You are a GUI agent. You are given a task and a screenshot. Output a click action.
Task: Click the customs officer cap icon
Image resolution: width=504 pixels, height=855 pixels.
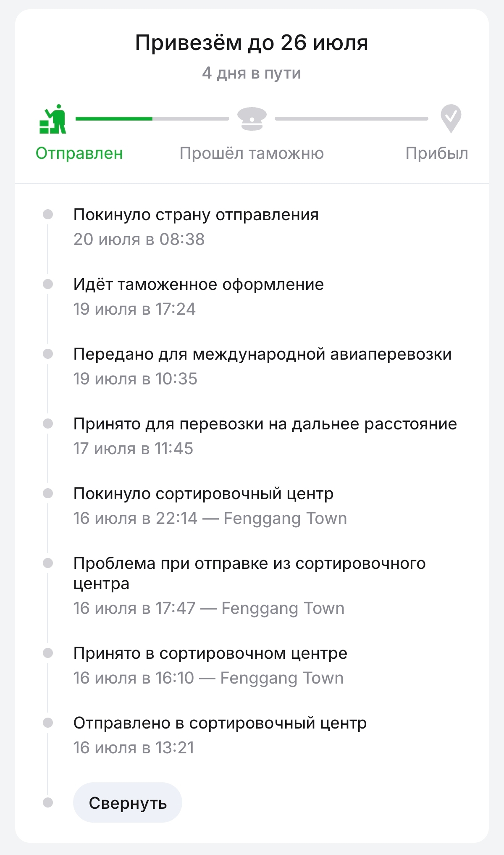252,119
